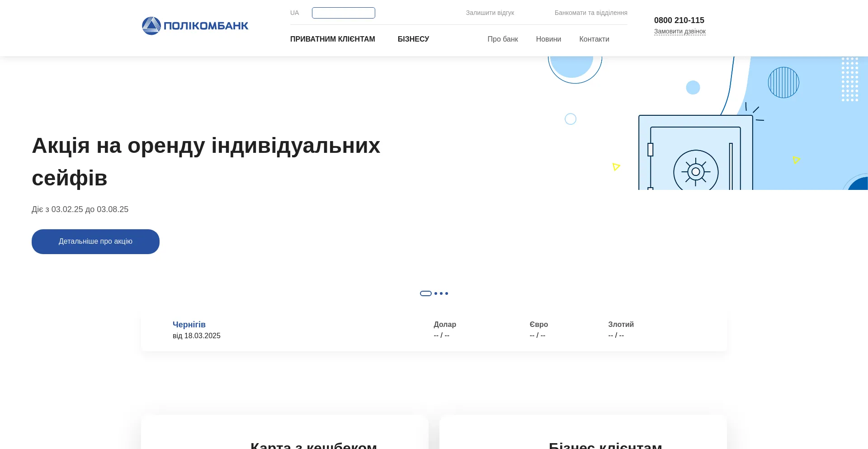
Task: Go to Новини
Action: pyautogui.click(x=548, y=39)
